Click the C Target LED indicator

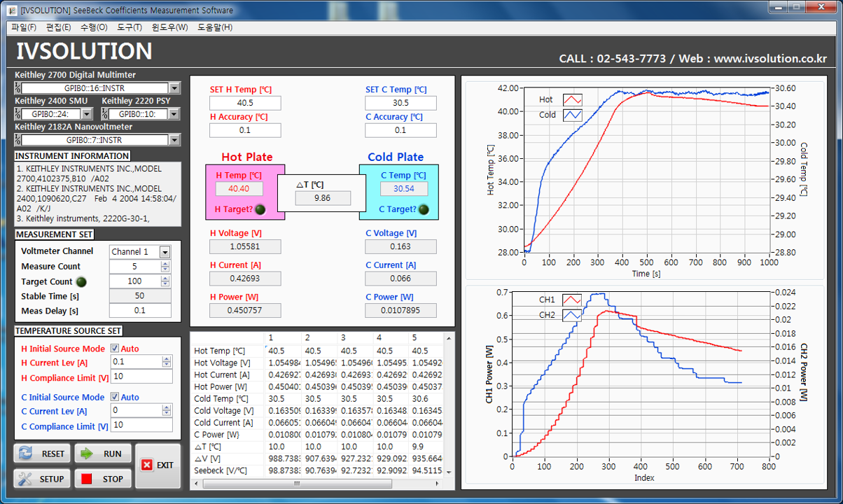424,209
